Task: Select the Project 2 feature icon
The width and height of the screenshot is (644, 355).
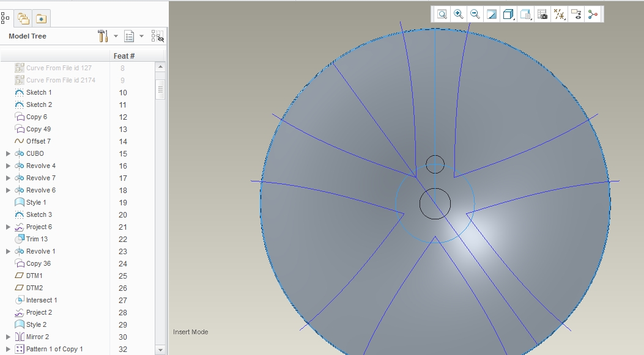Action: point(20,312)
